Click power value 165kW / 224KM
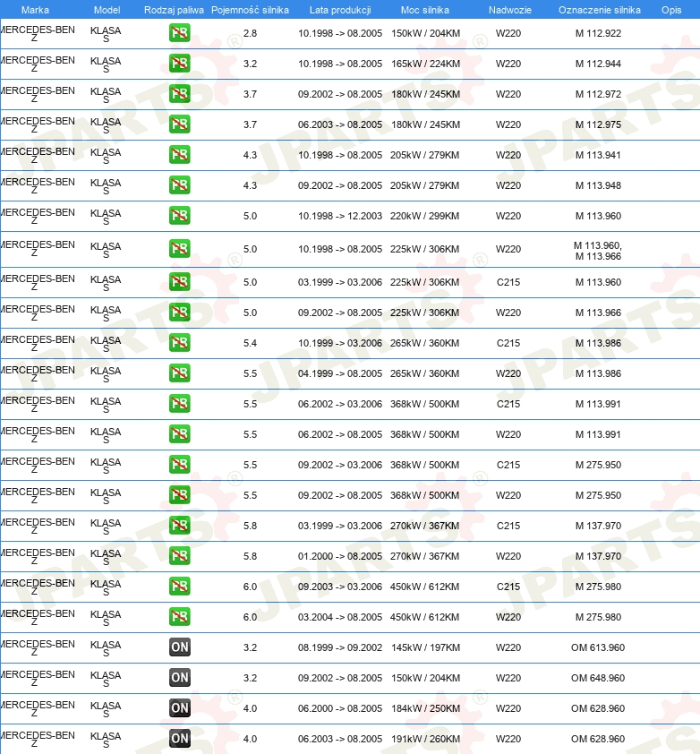 pyautogui.click(x=425, y=64)
